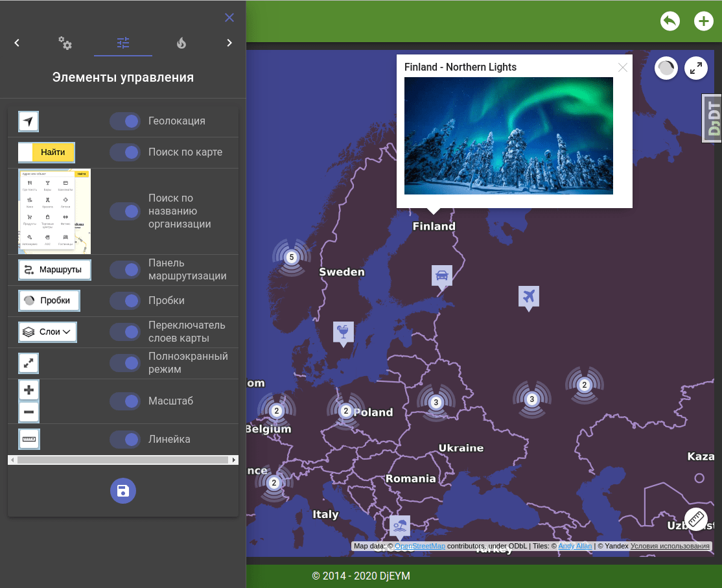
Task: Click the zoom plus preview icon
Action: pos(29,390)
